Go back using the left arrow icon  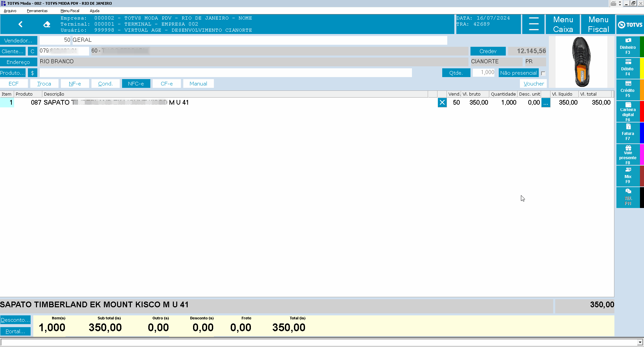21,24
